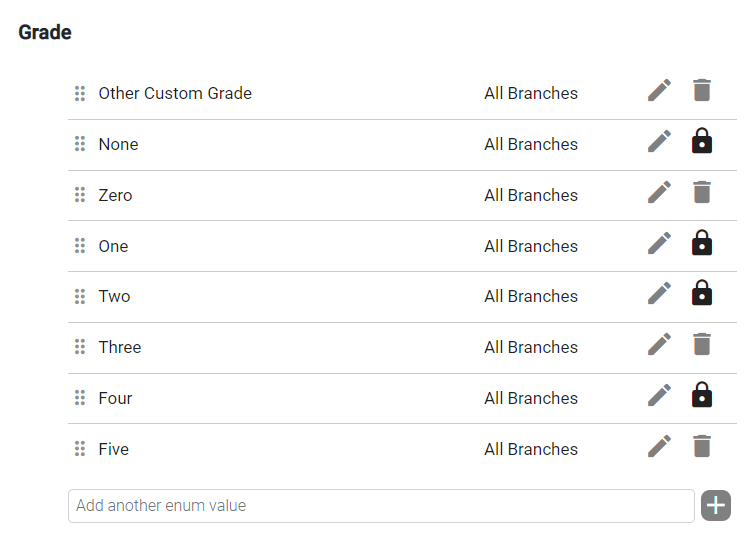Delete the Zero grade value
Image resolution: width=753 pixels, height=548 pixels.
pyautogui.click(x=702, y=192)
